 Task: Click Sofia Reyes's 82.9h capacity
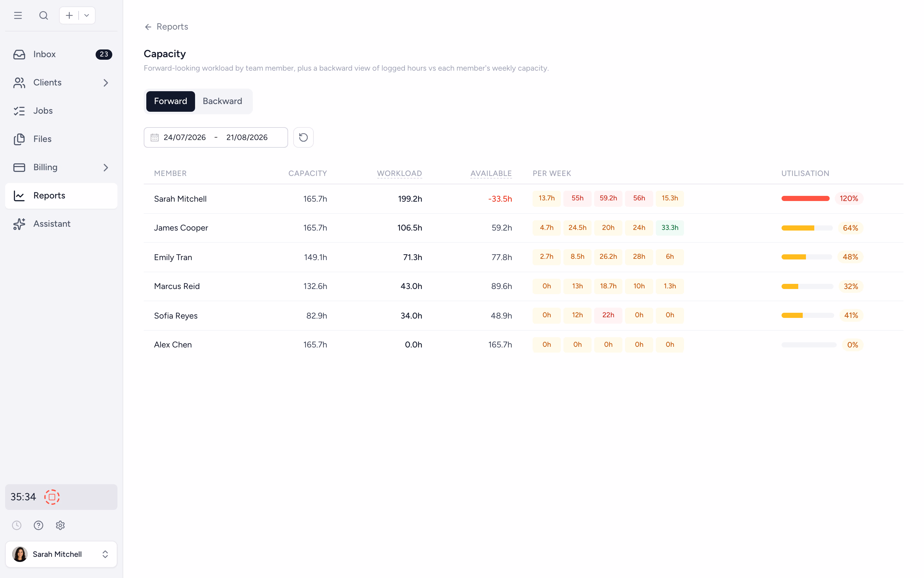[317, 316]
